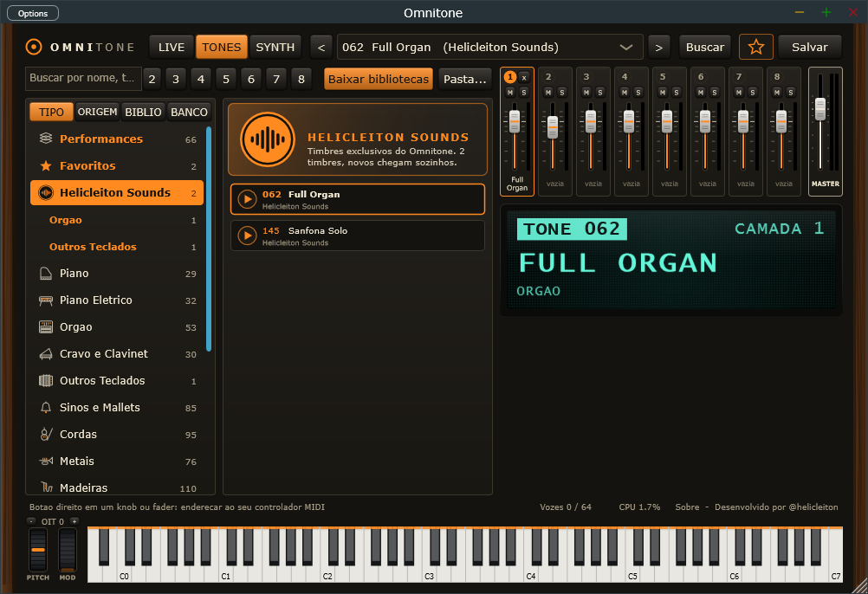
Task: Open the Options menu
Action: point(33,13)
